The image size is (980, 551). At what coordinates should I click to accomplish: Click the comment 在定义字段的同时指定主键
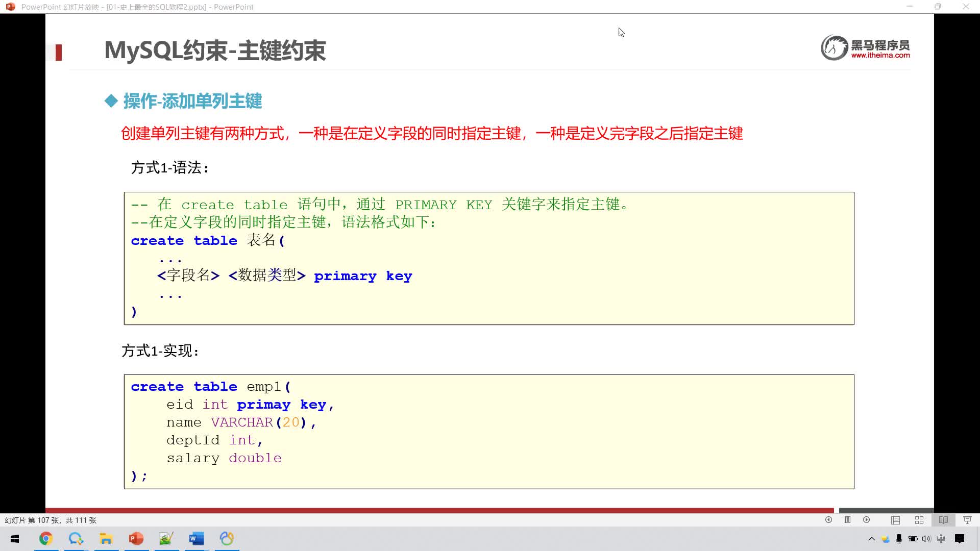283,222
